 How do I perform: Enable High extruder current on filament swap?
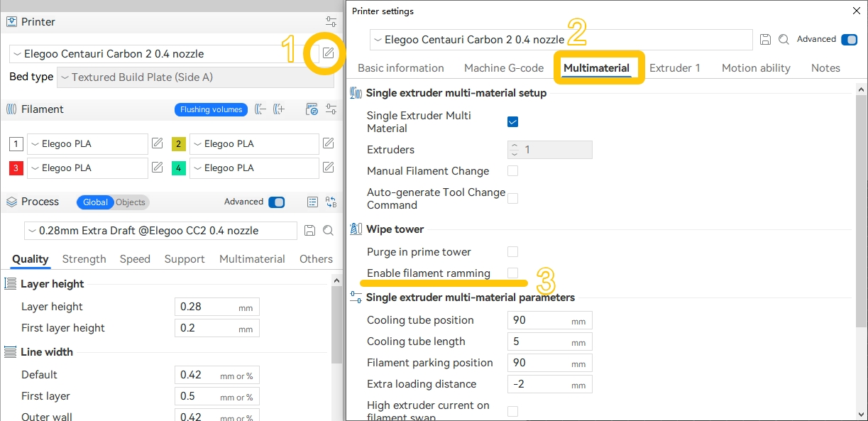[x=512, y=411]
